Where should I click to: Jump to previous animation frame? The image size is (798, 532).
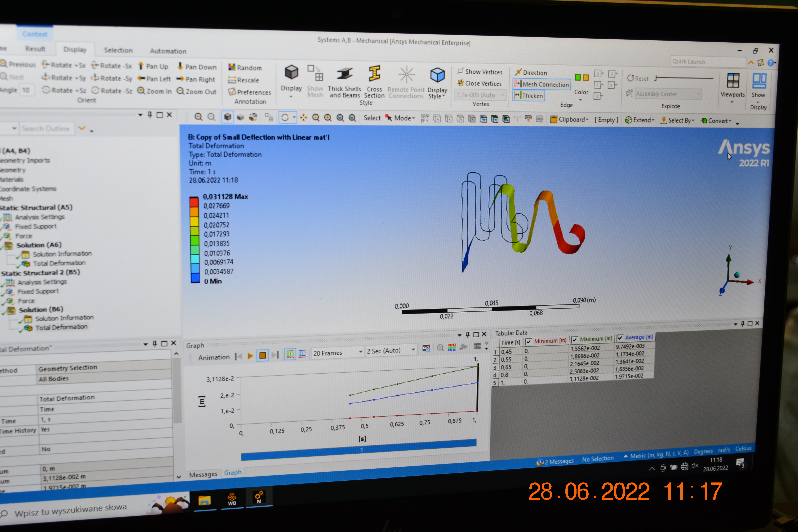click(x=239, y=356)
